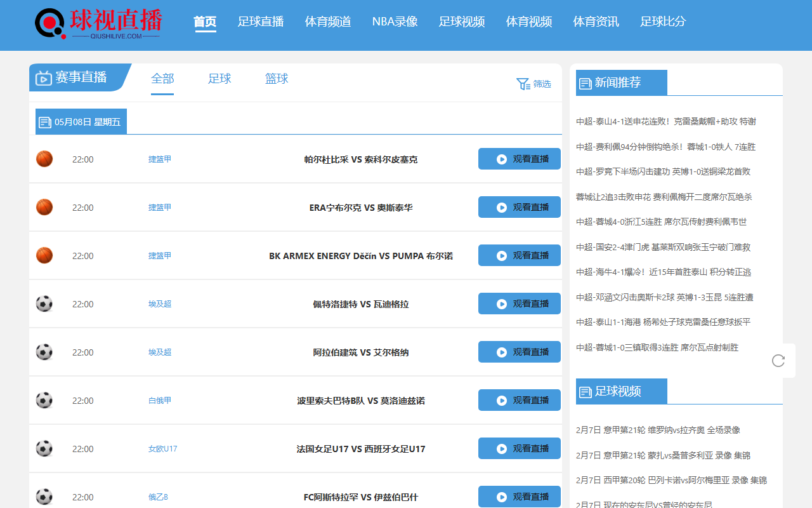Open match BK ARMEX ENERGY Děčín VS PUMPA 布尔诺
The width and height of the screenshot is (812, 508).
tap(361, 256)
